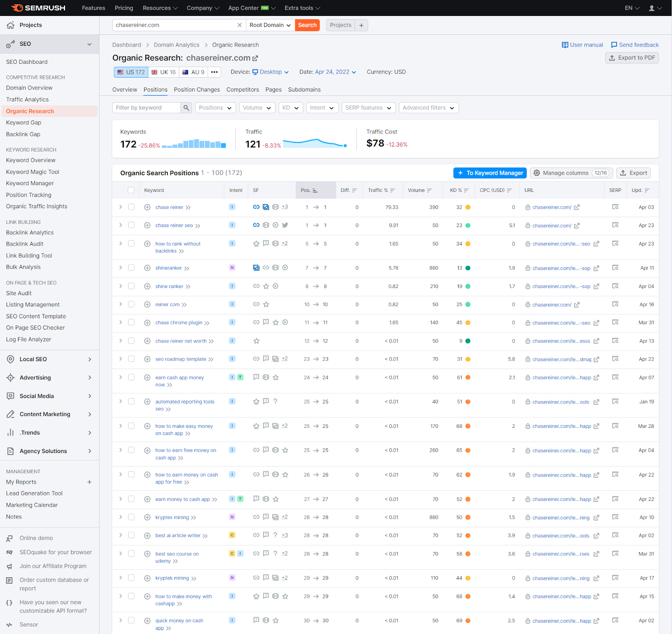Click the Projects home icon in sidebar

point(10,25)
